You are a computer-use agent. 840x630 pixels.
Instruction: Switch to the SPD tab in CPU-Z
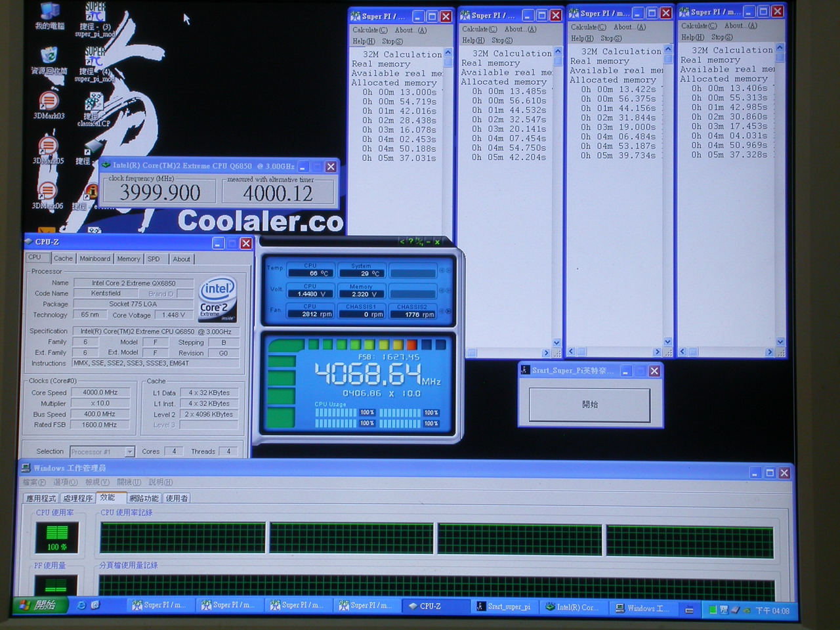pyautogui.click(x=154, y=259)
